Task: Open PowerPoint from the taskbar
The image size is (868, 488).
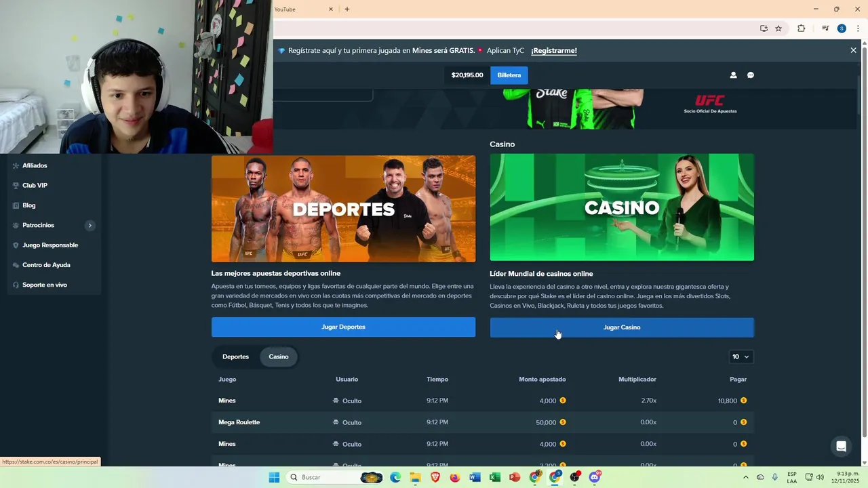Action: (514, 477)
